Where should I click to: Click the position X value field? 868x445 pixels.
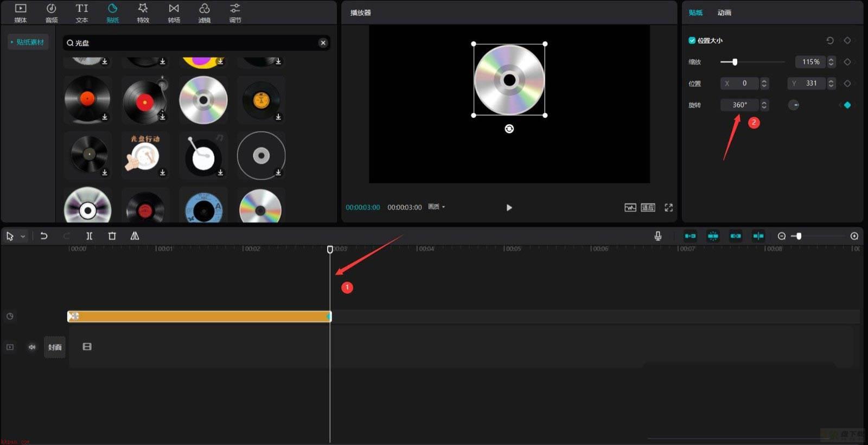[x=739, y=83]
